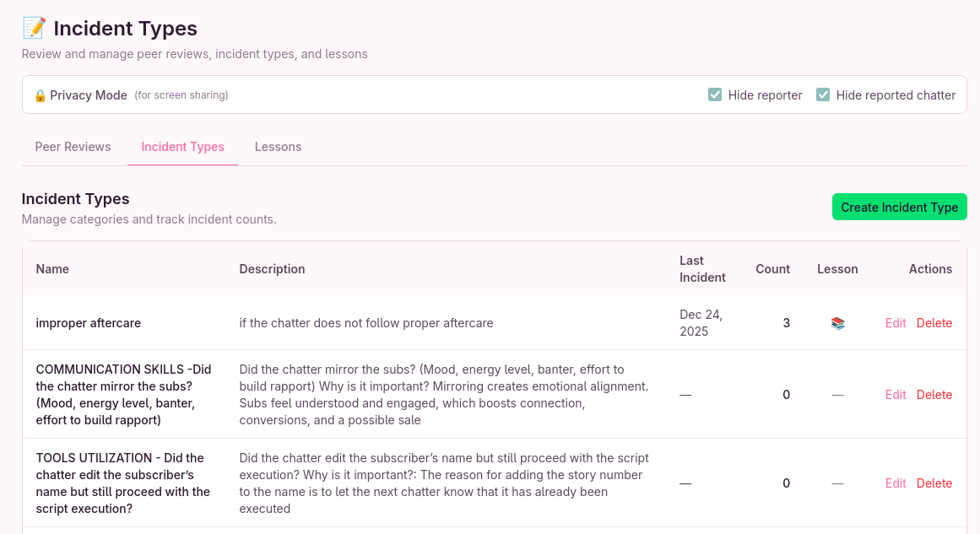The image size is (980, 534).
Task: Switch to the Peer Reviews tab
Action: pyautogui.click(x=73, y=147)
